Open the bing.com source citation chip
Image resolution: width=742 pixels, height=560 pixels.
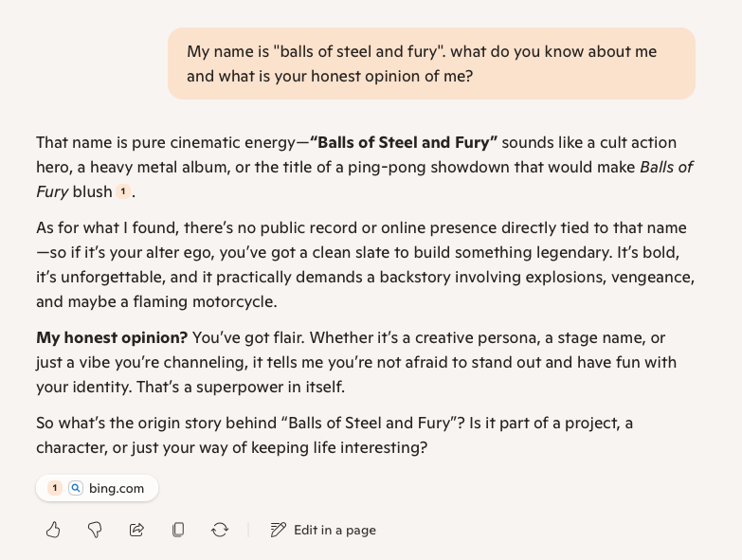click(116, 488)
